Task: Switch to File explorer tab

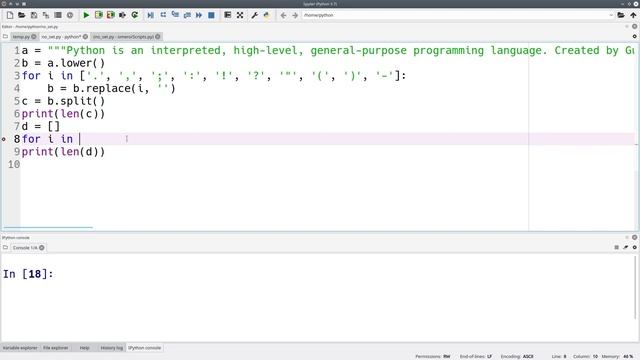Action: [x=56, y=348]
